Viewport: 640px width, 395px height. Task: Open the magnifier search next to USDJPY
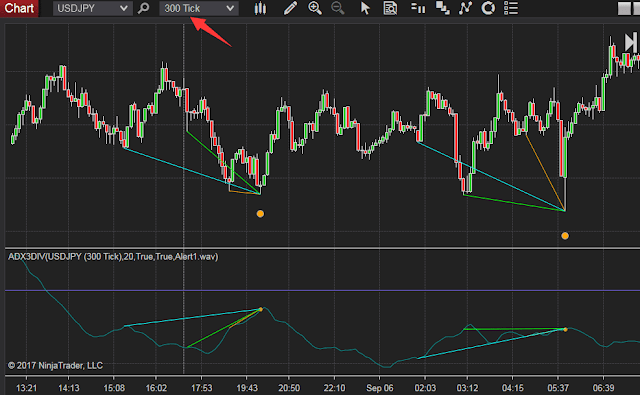(x=144, y=8)
